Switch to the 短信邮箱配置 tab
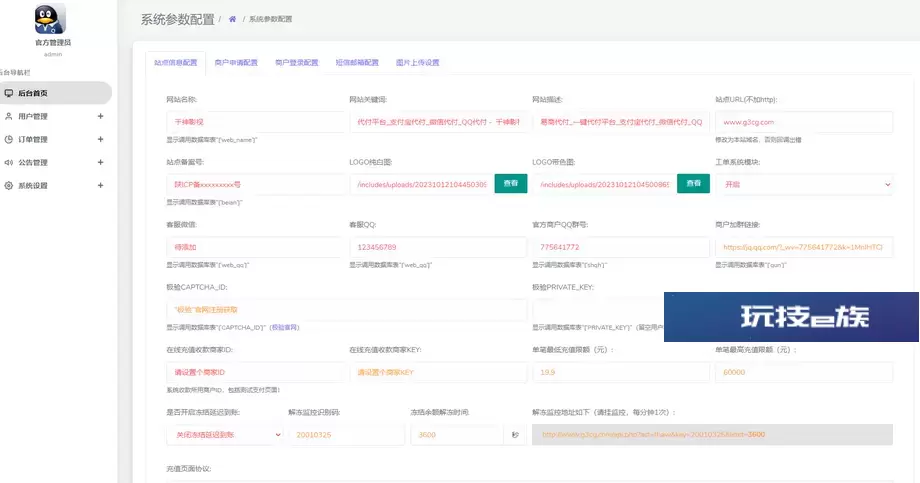Image resolution: width=920 pixels, height=483 pixels. point(357,63)
